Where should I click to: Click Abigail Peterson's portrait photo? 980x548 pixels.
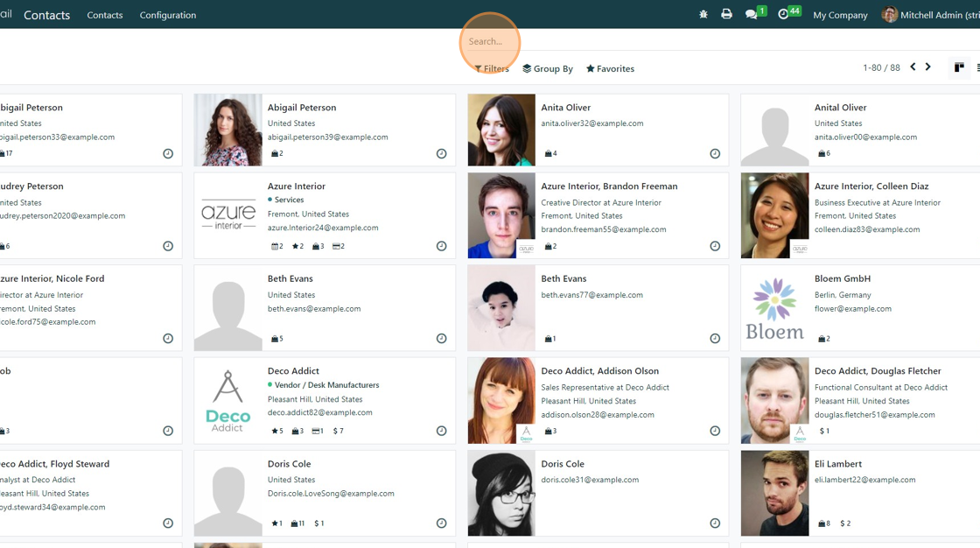pos(228,130)
